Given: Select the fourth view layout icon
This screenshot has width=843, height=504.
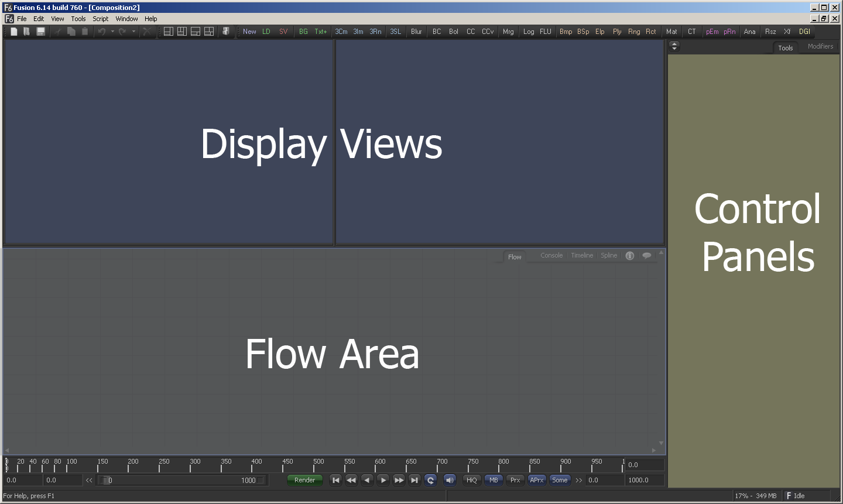Looking at the screenshot, I should pyautogui.click(x=209, y=32).
